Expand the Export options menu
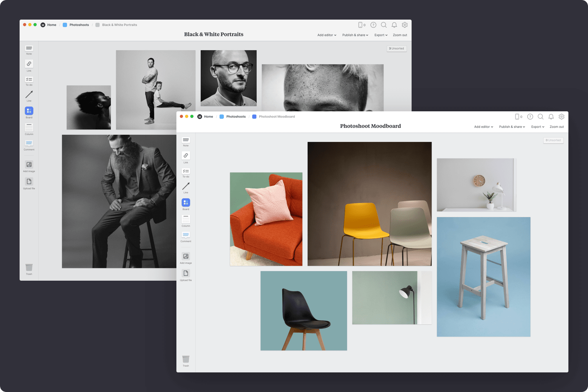Image resolution: width=588 pixels, height=392 pixels. click(537, 127)
